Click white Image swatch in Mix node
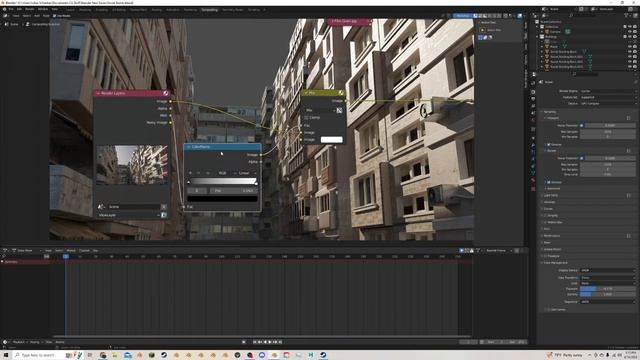 click(x=331, y=140)
